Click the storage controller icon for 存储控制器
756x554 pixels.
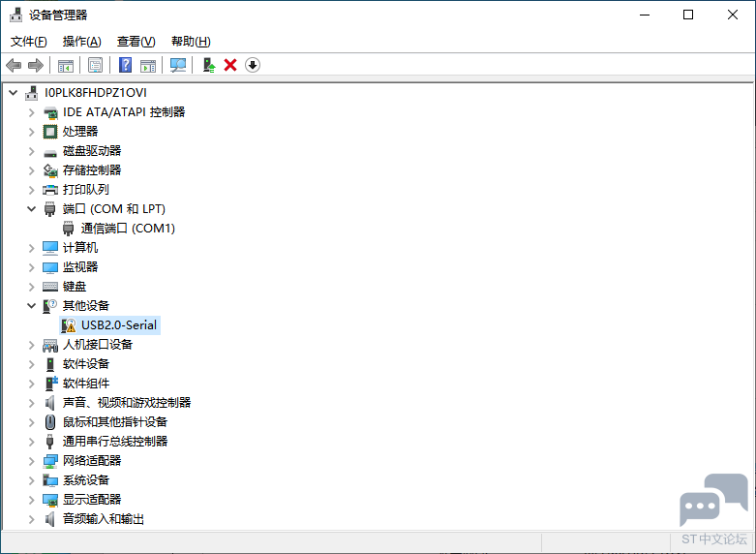[x=50, y=170]
